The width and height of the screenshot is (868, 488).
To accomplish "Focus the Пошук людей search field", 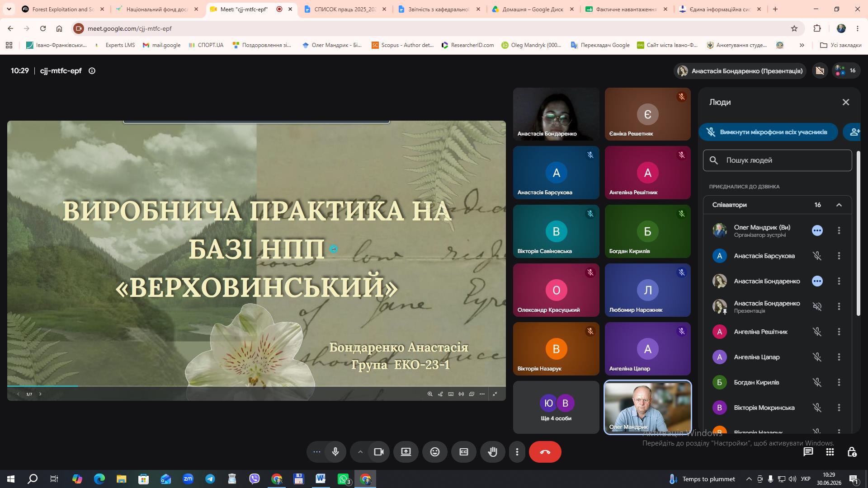I will click(x=778, y=160).
